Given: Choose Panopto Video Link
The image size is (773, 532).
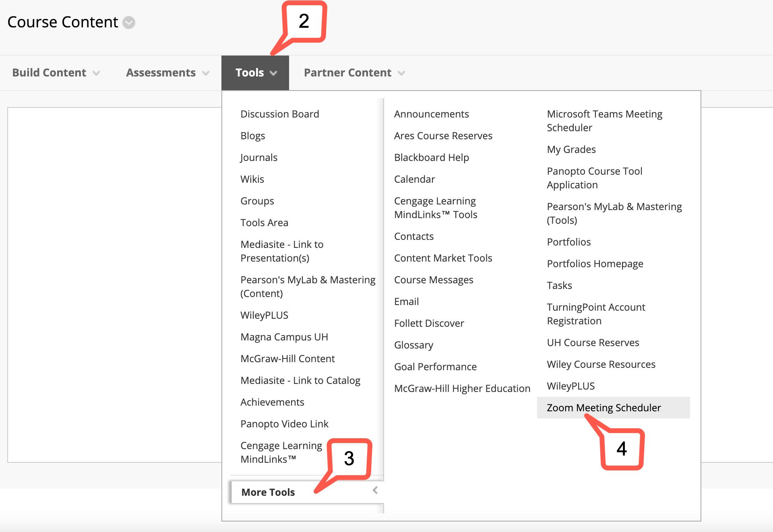Looking at the screenshot, I should [x=285, y=424].
